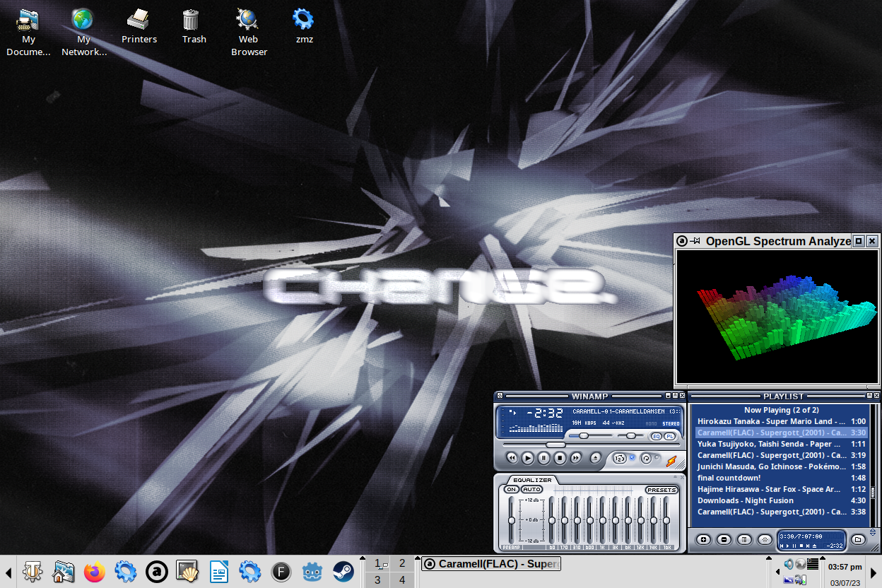Toggle shuffle in Winamp
Image resolution: width=882 pixels, height=588 pixels.
click(619, 458)
